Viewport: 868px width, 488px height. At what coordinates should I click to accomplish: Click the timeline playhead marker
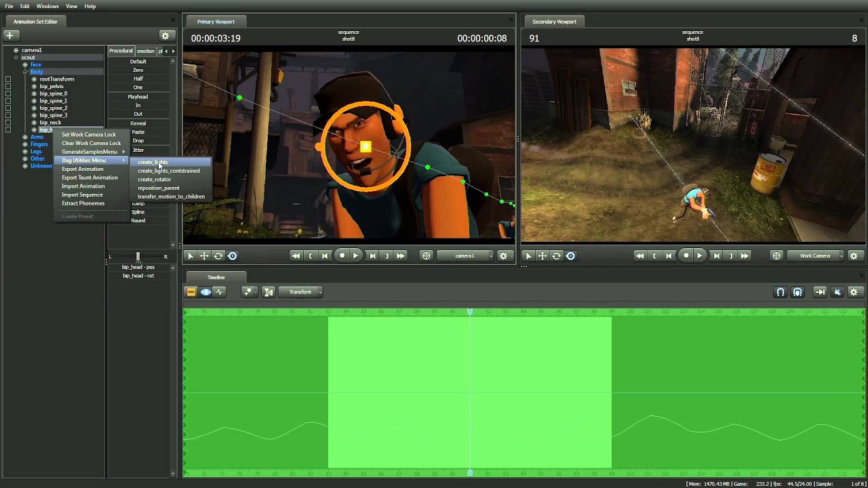[x=470, y=312]
